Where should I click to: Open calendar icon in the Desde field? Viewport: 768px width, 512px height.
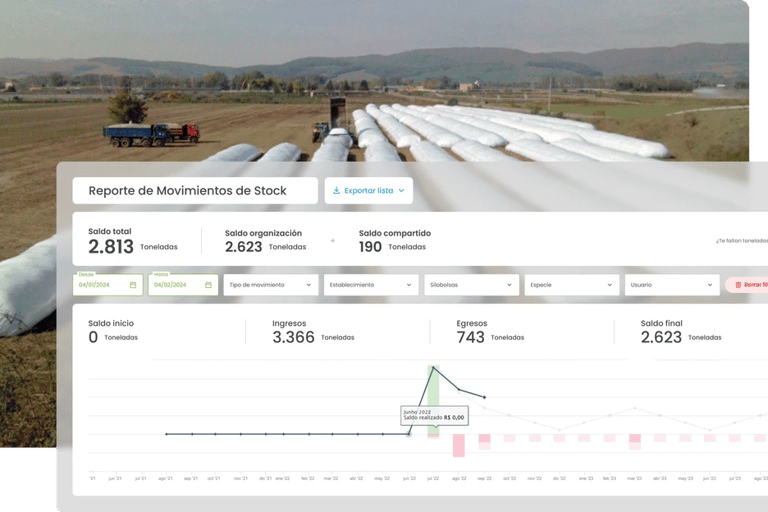(133, 285)
